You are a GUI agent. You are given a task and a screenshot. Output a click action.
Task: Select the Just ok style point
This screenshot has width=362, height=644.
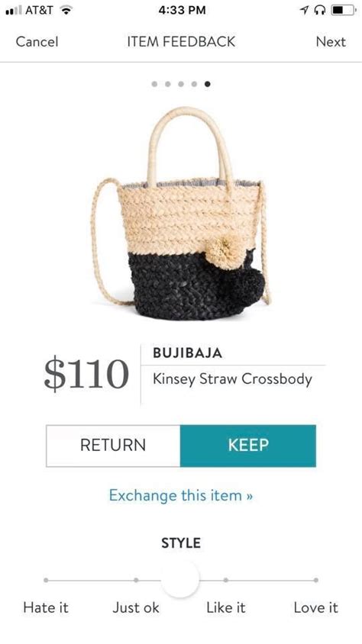pyautogui.click(x=136, y=581)
